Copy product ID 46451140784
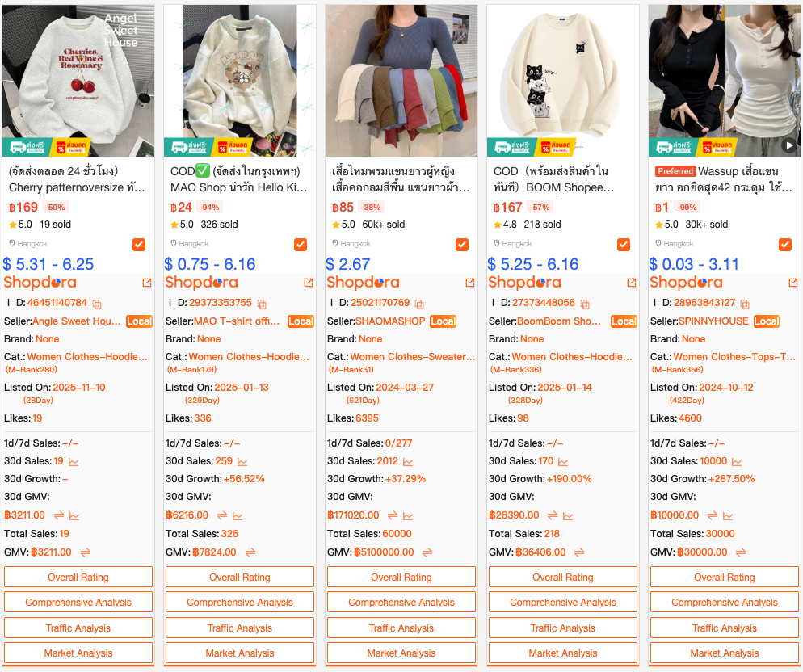The image size is (803, 672). coord(97,304)
